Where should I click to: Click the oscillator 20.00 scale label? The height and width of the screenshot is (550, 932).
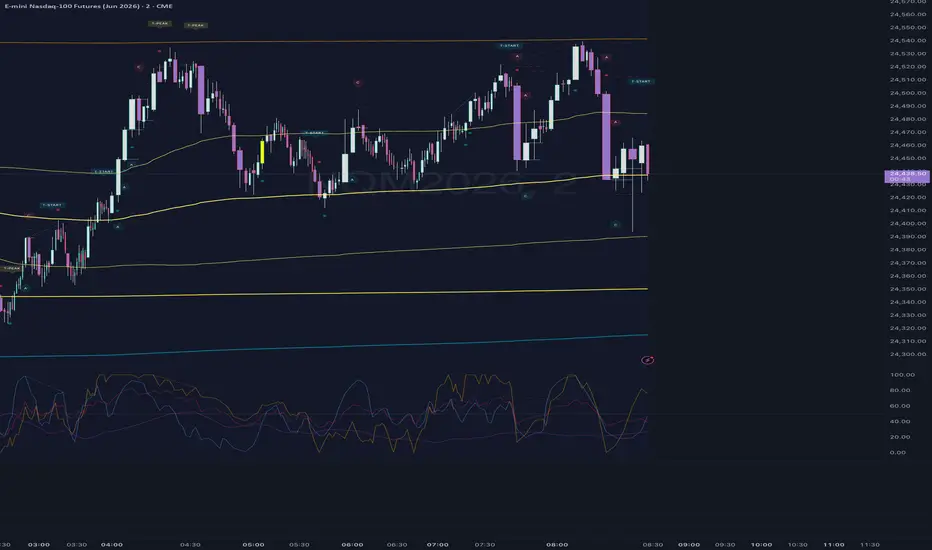(x=900, y=436)
